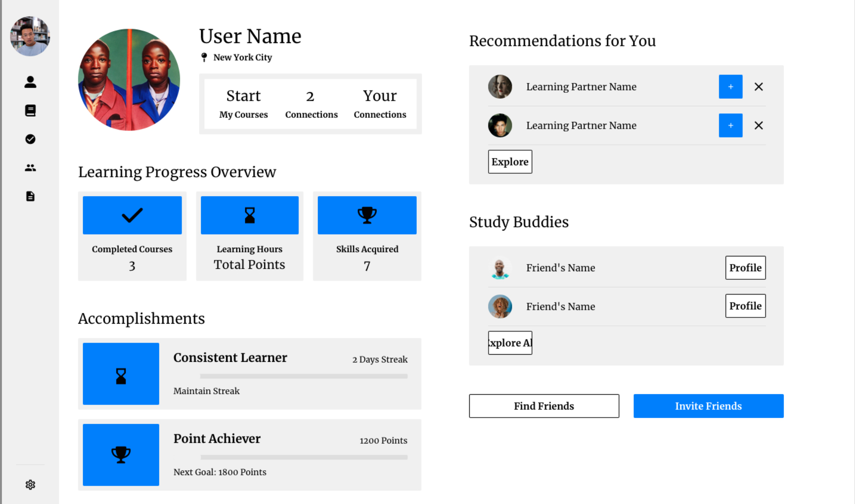Open Start My Courses link

[x=244, y=104]
